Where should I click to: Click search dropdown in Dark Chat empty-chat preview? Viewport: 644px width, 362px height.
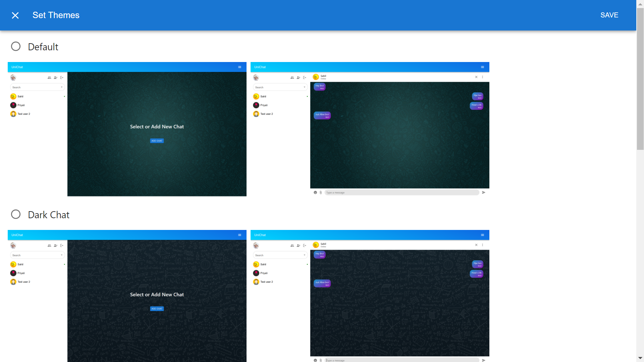click(x=37, y=255)
